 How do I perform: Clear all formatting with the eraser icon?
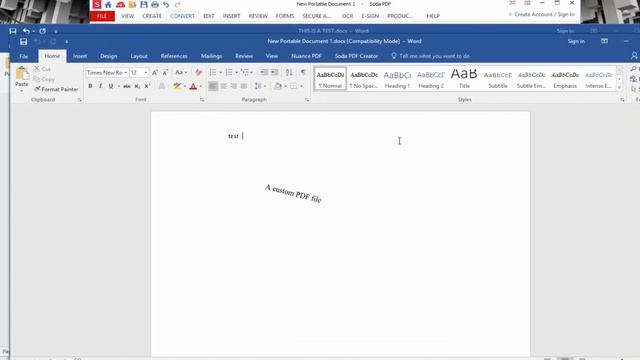pyautogui.click(x=199, y=72)
